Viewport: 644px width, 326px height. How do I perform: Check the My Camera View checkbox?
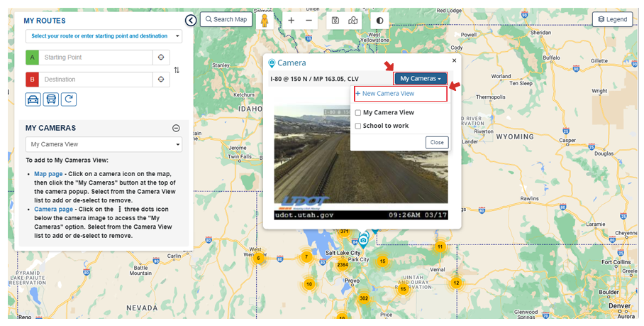[358, 113]
